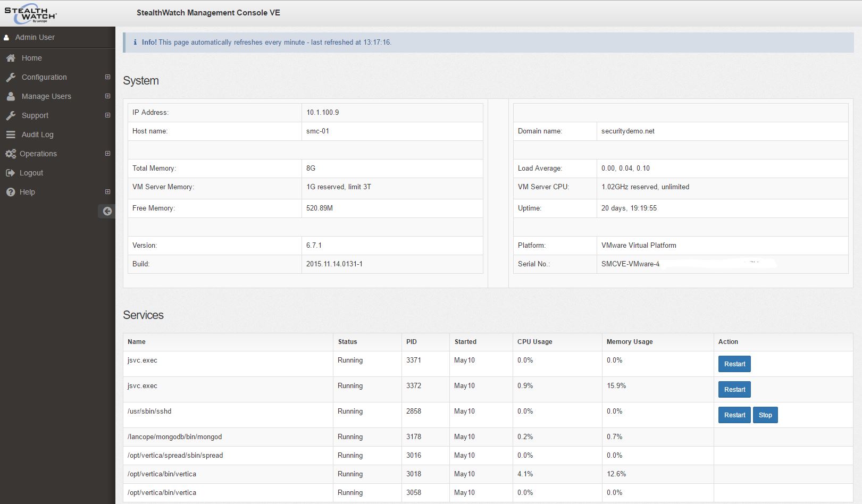Screen dimensions: 862x504
Task: Select the host name value smc-01
Action: 317,131
